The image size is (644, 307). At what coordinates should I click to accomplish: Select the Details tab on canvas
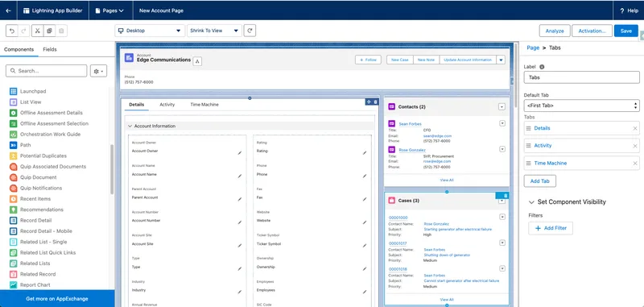pos(136,105)
